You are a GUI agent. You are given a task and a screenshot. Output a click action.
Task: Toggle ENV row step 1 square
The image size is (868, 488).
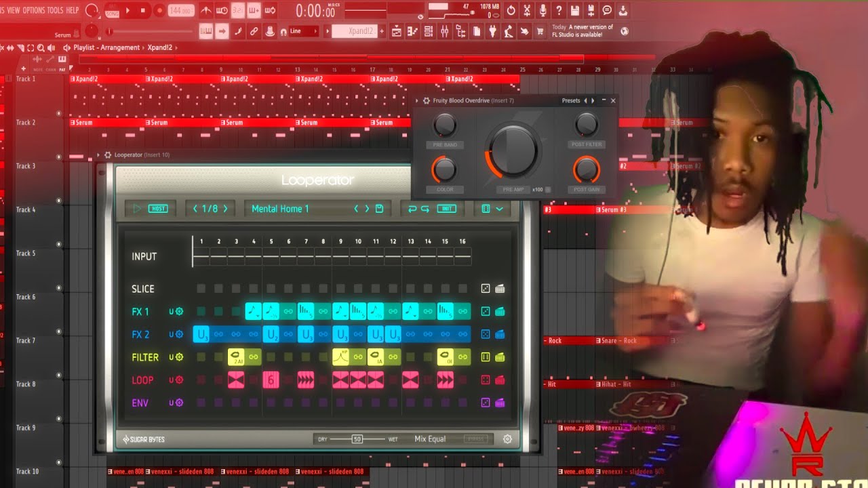(x=201, y=403)
